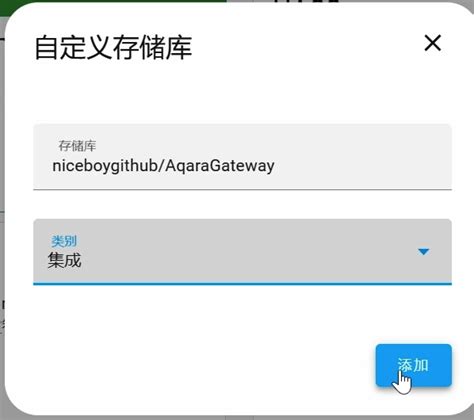
Task: Click blank area inside the dialog below 类别
Action: (200, 317)
